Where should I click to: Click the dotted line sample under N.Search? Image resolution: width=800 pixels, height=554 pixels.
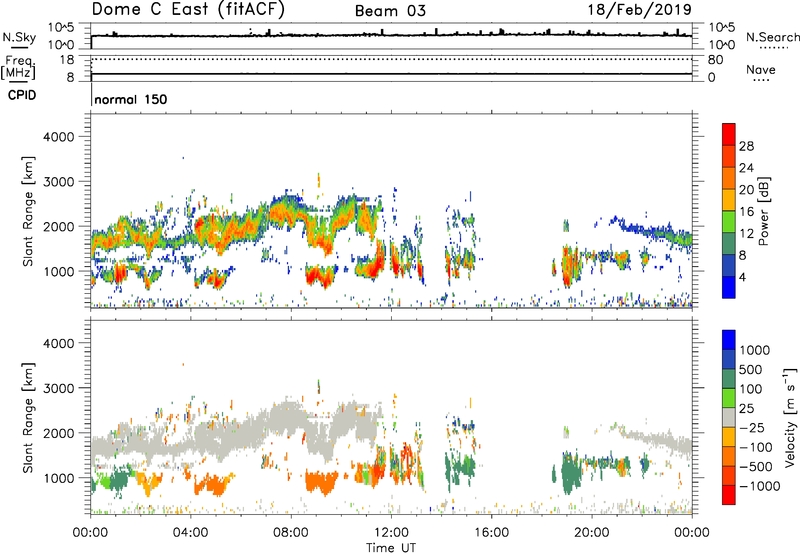(773, 48)
